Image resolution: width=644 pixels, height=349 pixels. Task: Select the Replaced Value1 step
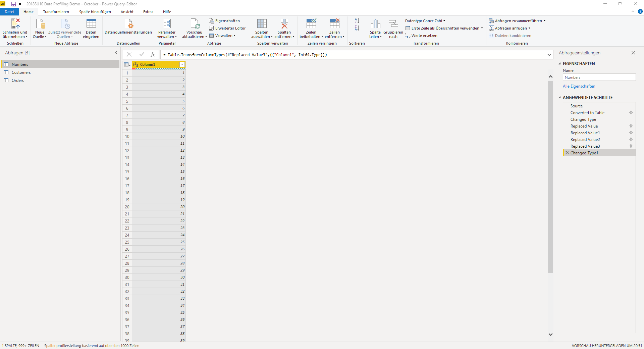pos(599,133)
